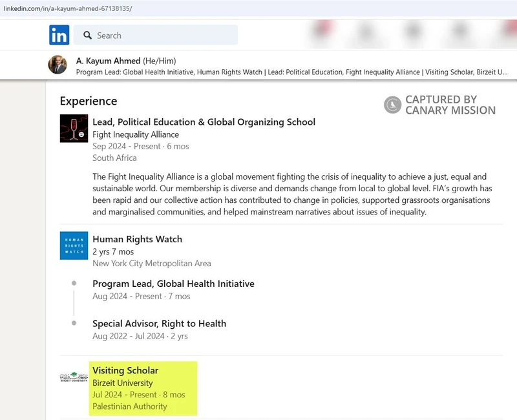This screenshot has height=420, width=517.
Task: Click the Human Rights Watch logo
Action: click(x=74, y=246)
